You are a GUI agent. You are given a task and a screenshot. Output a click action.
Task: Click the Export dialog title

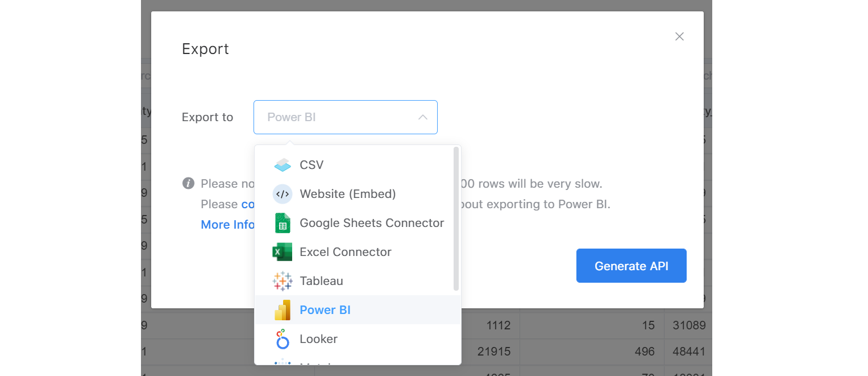(x=205, y=49)
